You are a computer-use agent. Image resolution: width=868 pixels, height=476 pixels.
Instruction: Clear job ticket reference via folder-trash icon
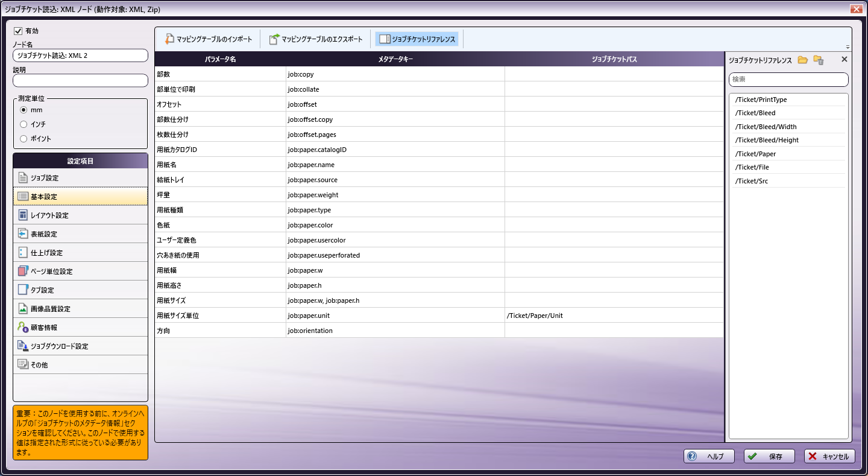click(818, 60)
